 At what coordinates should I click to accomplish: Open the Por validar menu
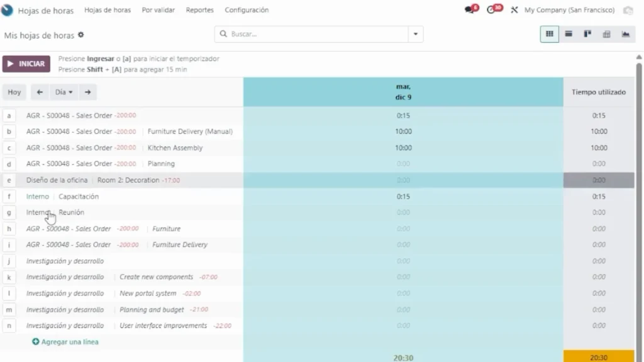(x=158, y=10)
